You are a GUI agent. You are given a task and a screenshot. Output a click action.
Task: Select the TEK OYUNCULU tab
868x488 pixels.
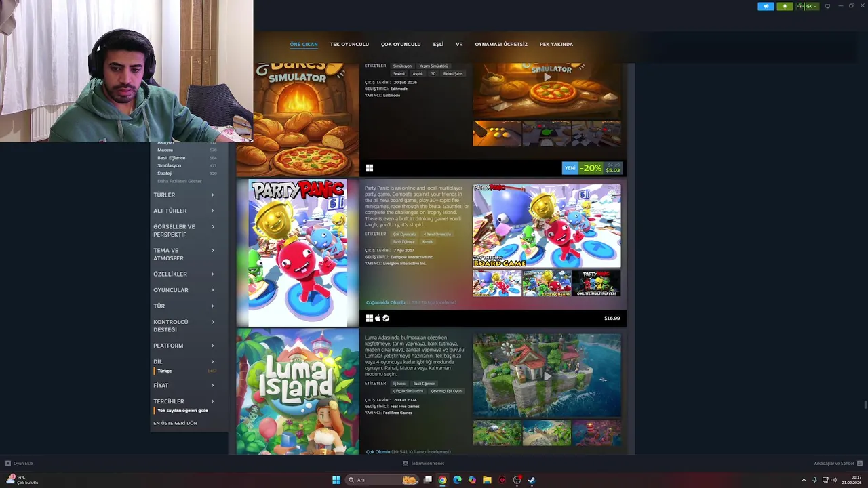(x=349, y=44)
